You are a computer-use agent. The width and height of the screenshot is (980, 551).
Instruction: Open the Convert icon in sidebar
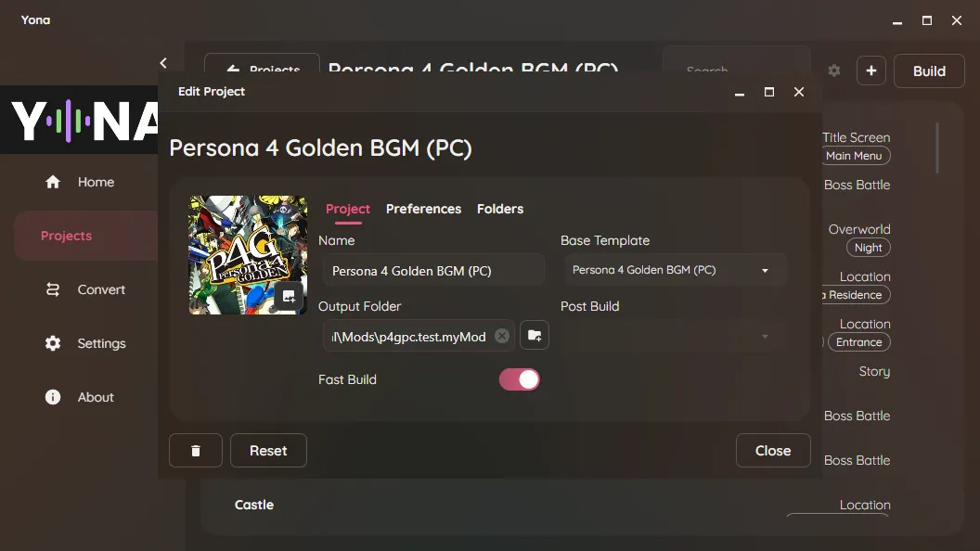click(x=53, y=289)
